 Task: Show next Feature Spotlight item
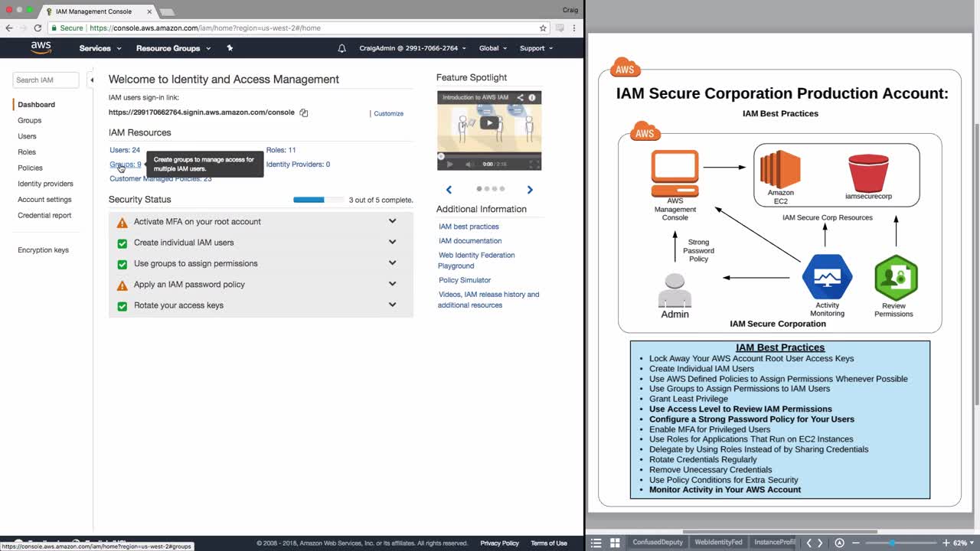tap(530, 189)
